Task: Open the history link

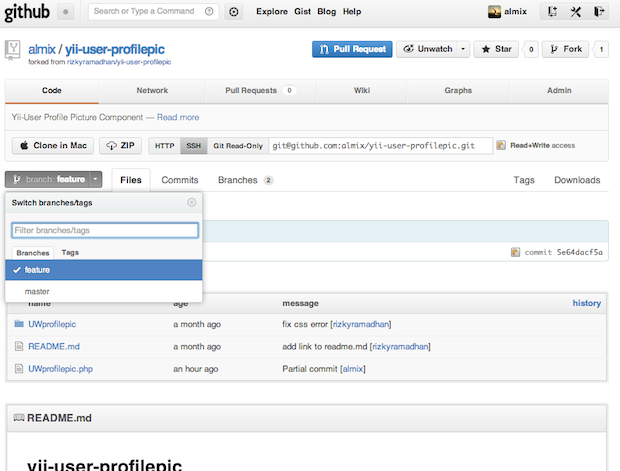Action: click(x=587, y=303)
